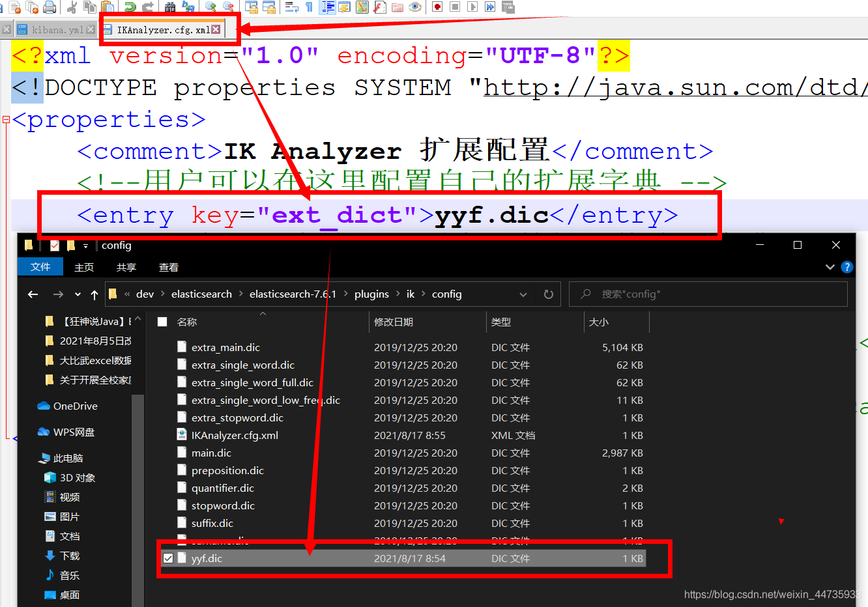The width and height of the screenshot is (868, 607).
Task: Click the 搜索"config" search field
Action: point(708,294)
